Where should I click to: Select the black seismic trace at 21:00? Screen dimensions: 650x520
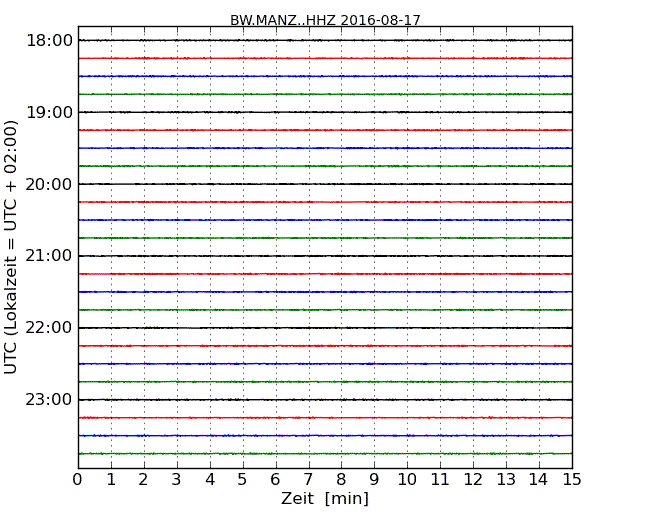(325, 256)
